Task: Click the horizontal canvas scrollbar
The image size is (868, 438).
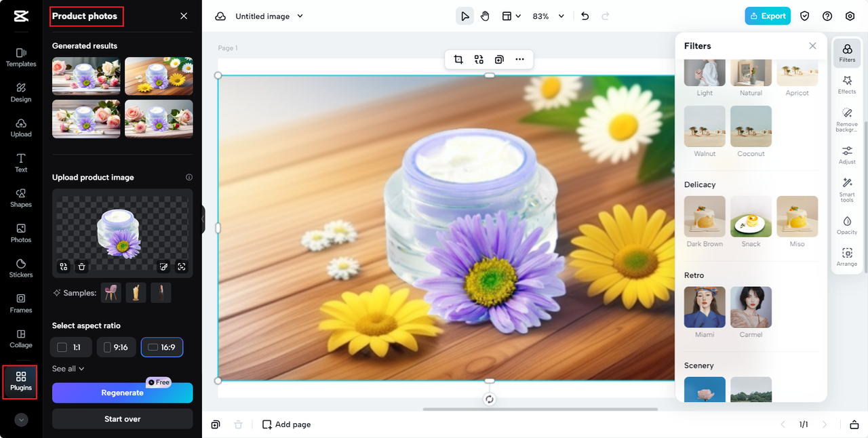Action: [x=540, y=410]
